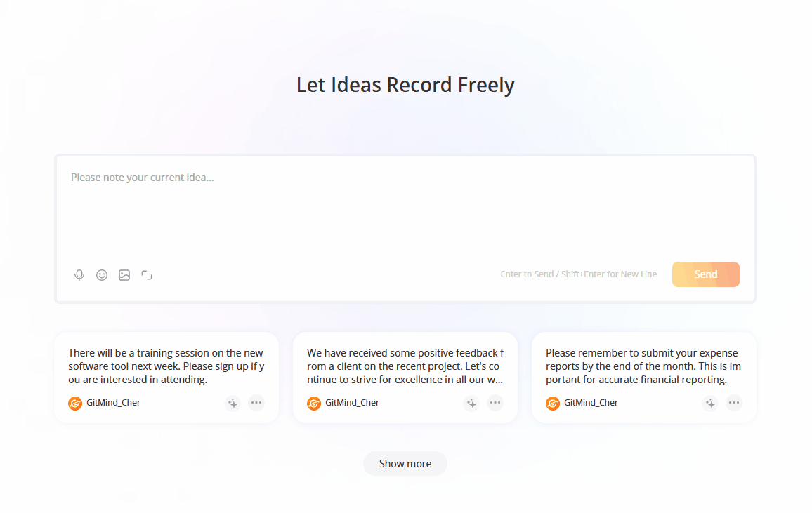
Task: Click the GitMind_Cher username on the middle card
Action: point(352,403)
